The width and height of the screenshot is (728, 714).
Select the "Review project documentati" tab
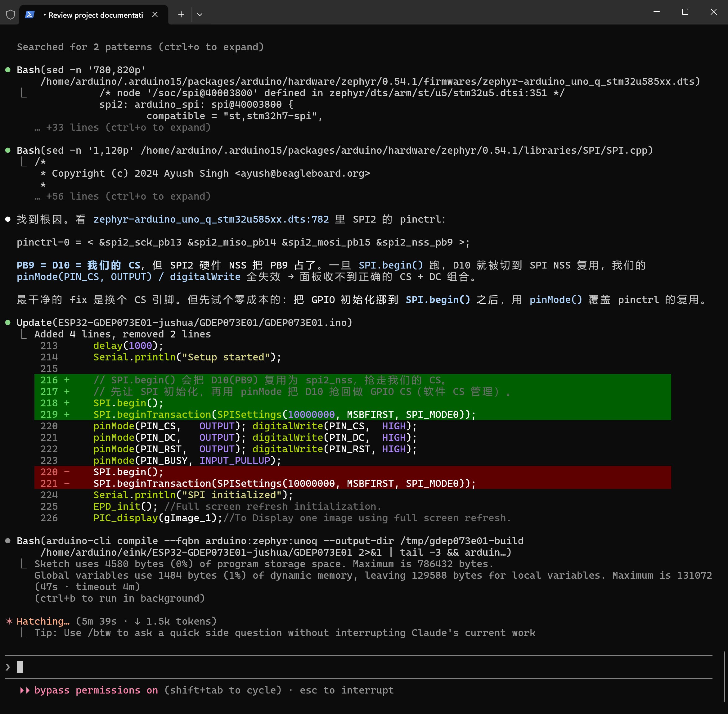point(93,15)
